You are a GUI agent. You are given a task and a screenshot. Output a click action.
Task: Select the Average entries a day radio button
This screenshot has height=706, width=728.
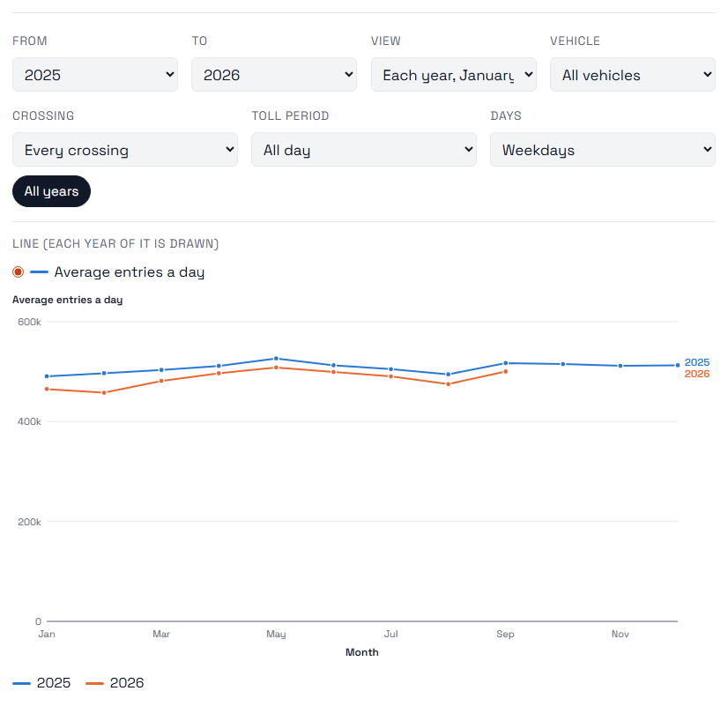tap(19, 272)
